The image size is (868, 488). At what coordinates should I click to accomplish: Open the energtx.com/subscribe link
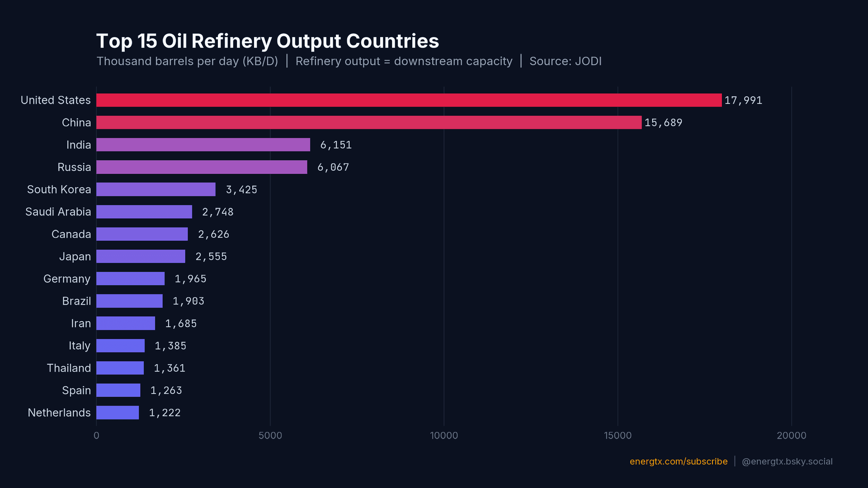[678, 461]
